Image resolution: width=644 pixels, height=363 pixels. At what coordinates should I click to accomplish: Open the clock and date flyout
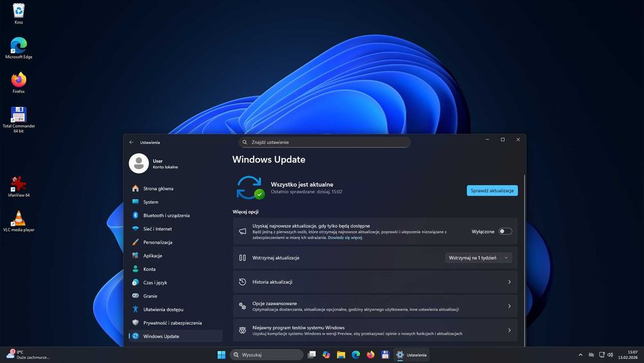[628, 355]
